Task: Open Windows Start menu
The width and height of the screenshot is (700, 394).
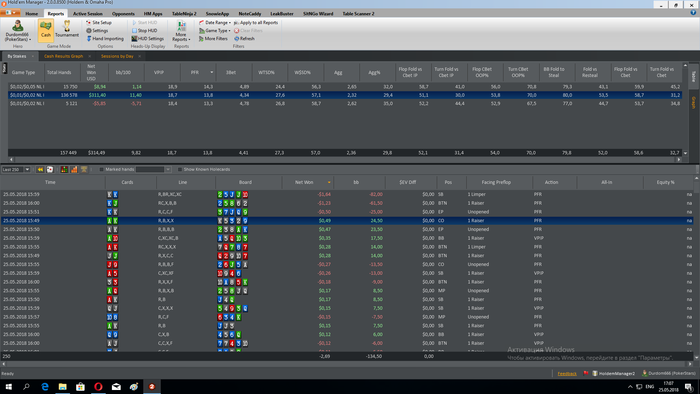Action: pyautogui.click(x=8, y=387)
